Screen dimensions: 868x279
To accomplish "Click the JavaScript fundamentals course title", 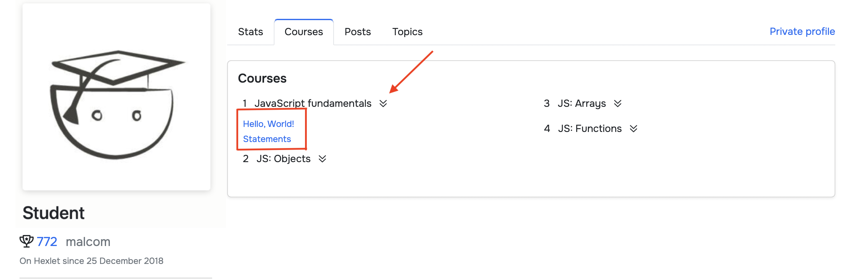I will [313, 103].
